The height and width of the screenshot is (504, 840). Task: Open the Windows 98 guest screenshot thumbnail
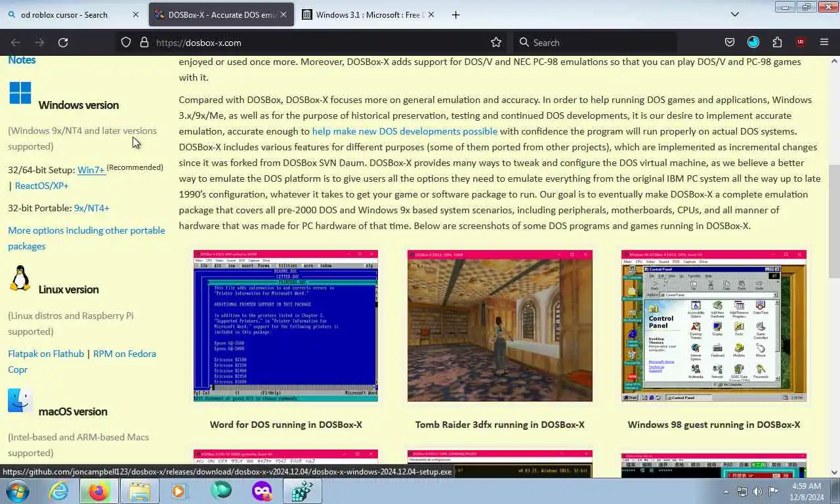pyautogui.click(x=714, y=325)
